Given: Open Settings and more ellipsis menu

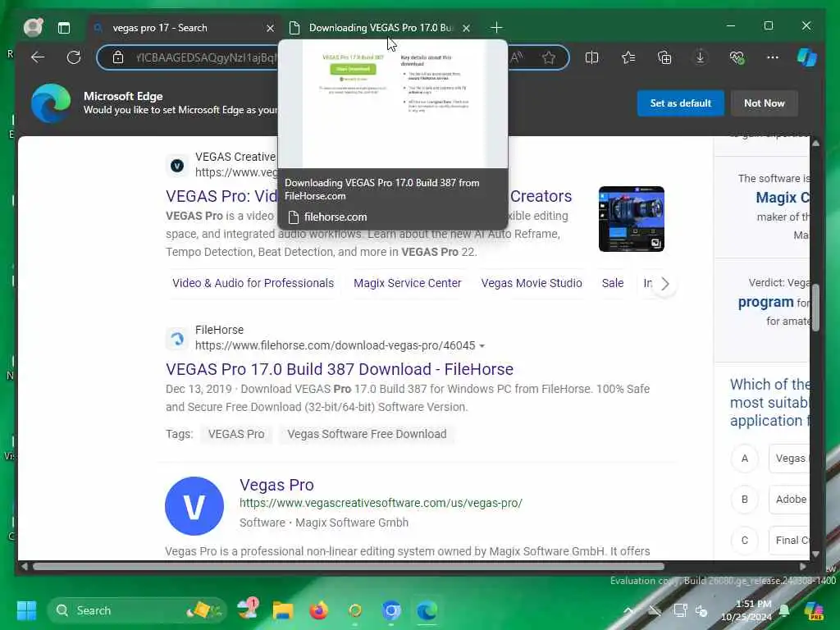Looking at the screenshot, I should click(773, 57).
